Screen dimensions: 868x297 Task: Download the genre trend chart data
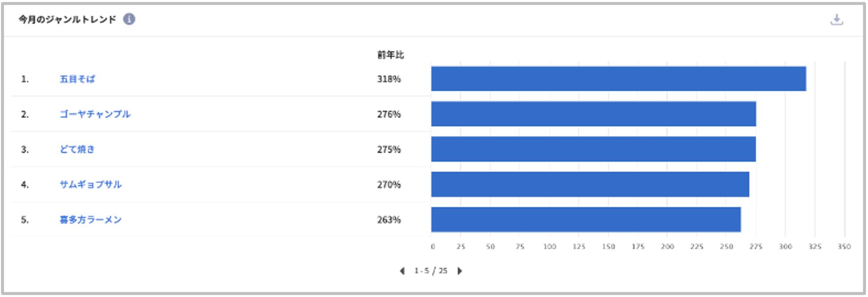pyautogui.click(x=837, y=20)
